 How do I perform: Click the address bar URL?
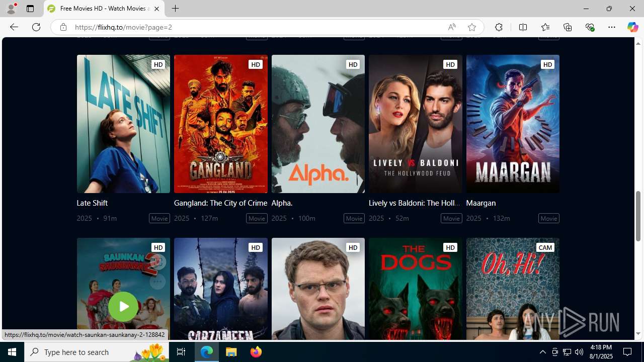(x=123, y=27)
